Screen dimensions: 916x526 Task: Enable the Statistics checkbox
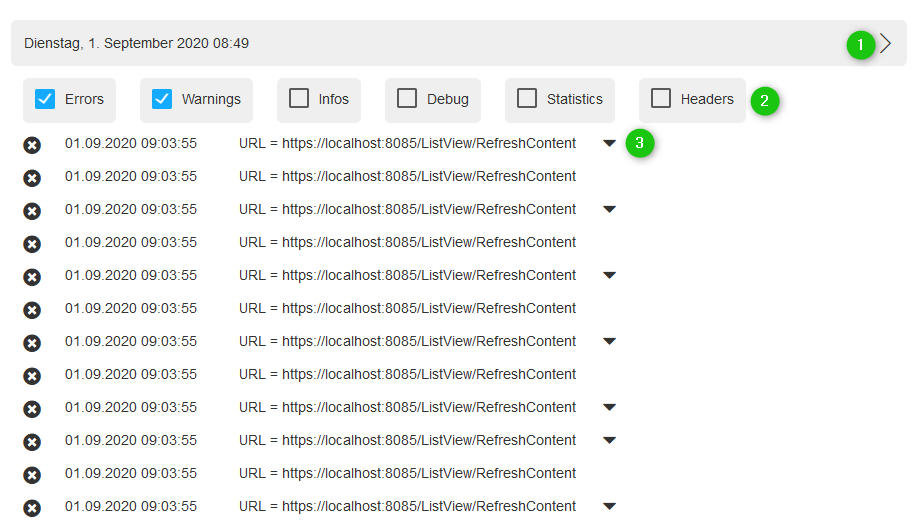point(527,98)
